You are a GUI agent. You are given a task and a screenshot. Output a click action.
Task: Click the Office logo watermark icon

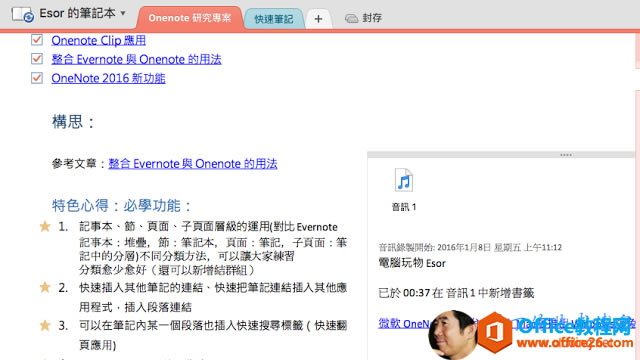pos(494,332)
